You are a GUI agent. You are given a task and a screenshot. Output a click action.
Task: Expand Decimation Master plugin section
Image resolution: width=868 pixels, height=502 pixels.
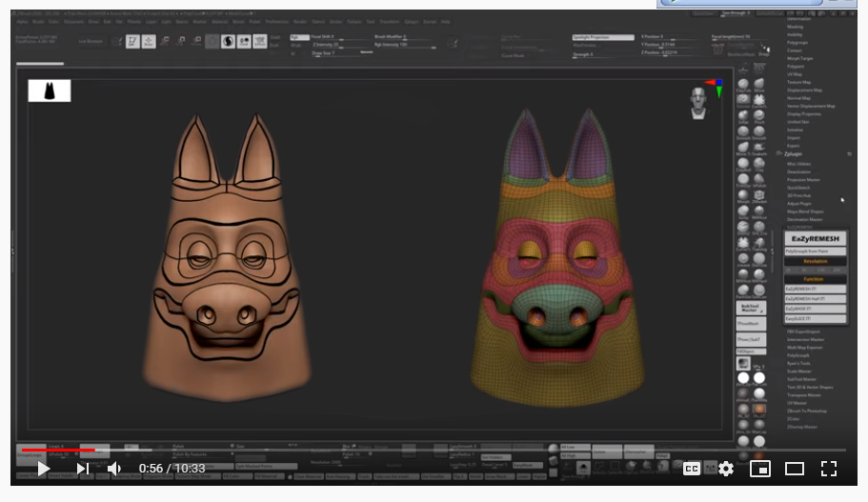click(805, 220)
